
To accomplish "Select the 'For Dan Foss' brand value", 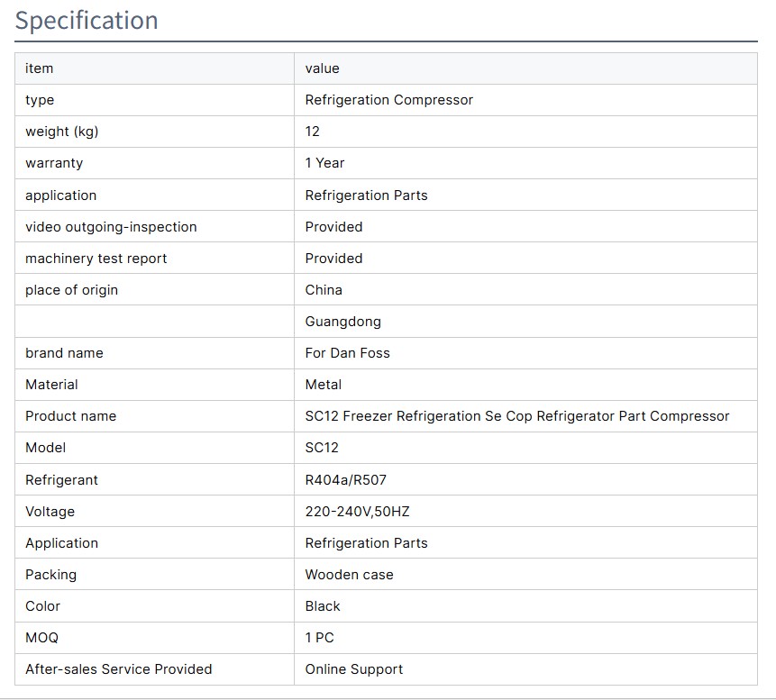I will pos(347,353).
